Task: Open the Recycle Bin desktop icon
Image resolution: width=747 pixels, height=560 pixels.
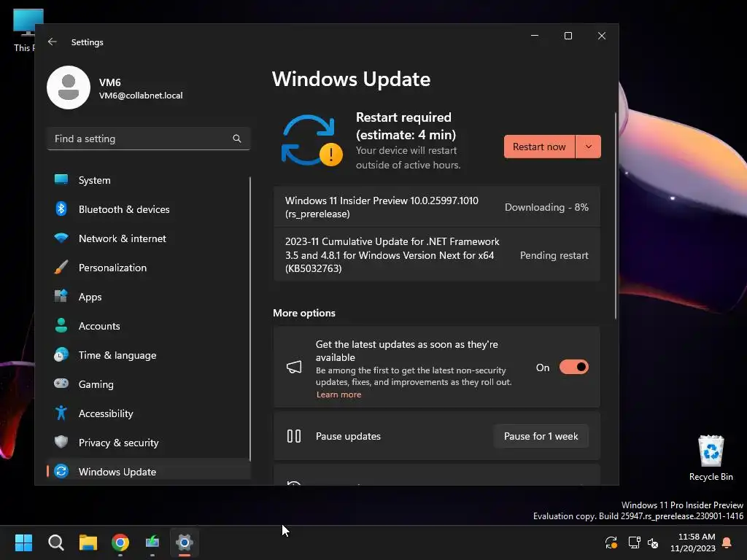Action: [711, 458]
